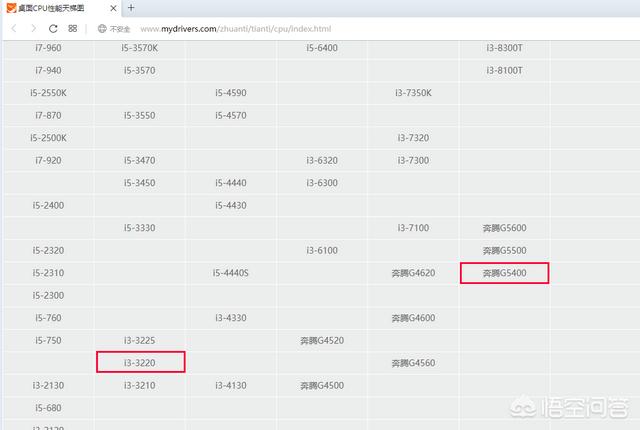Click cell i5-4440
This screenshot has width=640, height=430.
pyautogui.click(x=231, y=183)
